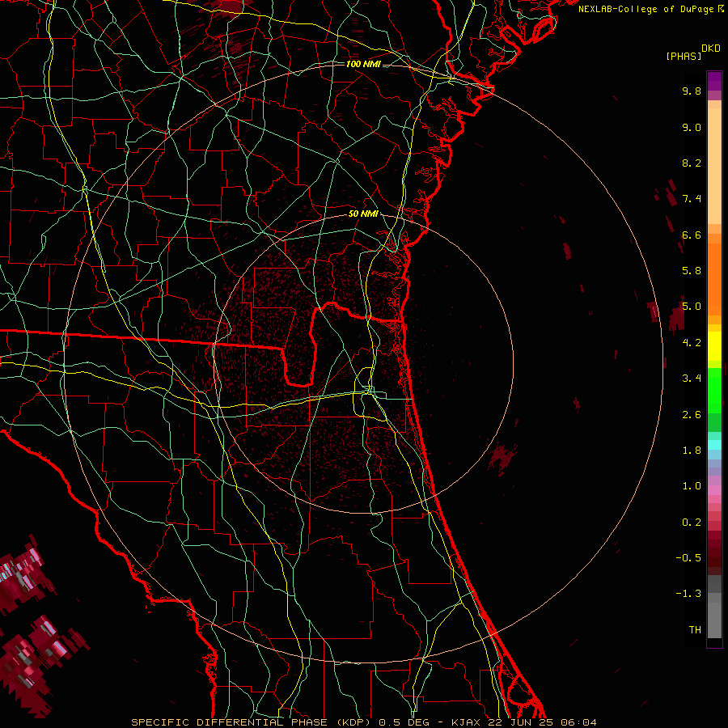
Task: Select the 4.2 scale label
Action: (x=692, y=343)
